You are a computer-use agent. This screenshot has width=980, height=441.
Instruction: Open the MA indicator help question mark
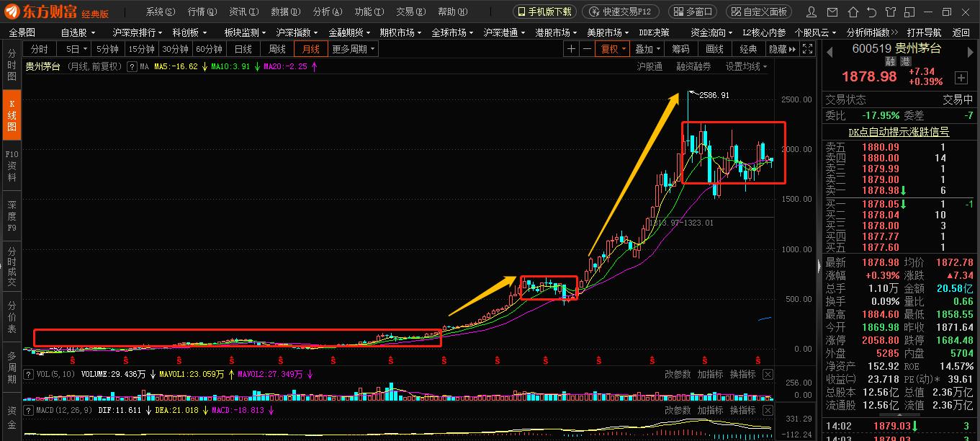pyautogui.click(x=132, y=66)
